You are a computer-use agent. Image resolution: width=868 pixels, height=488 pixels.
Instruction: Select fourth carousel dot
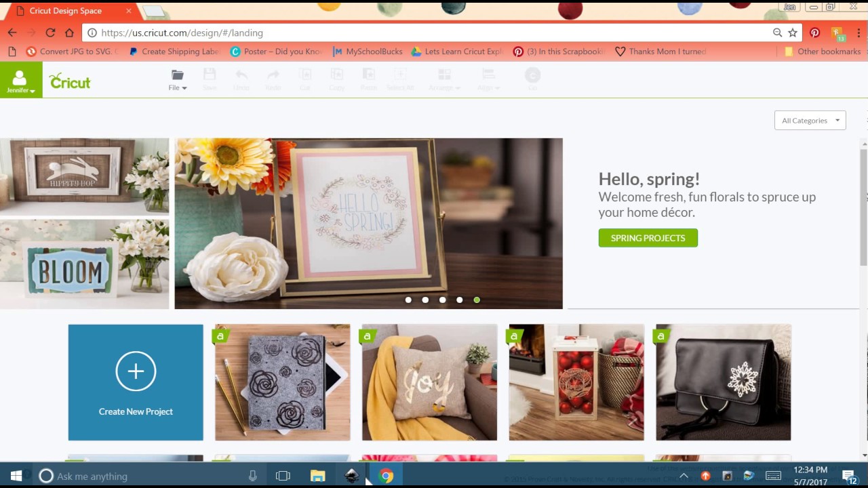click(460, 300)
